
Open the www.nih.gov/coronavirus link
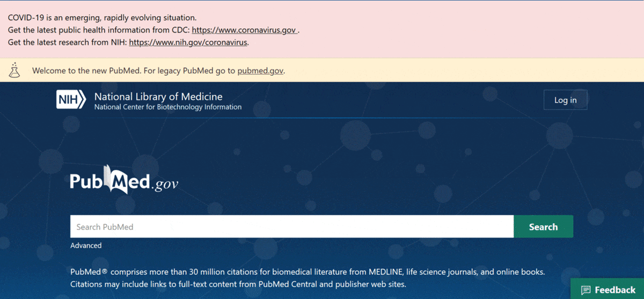pos(188,42)
